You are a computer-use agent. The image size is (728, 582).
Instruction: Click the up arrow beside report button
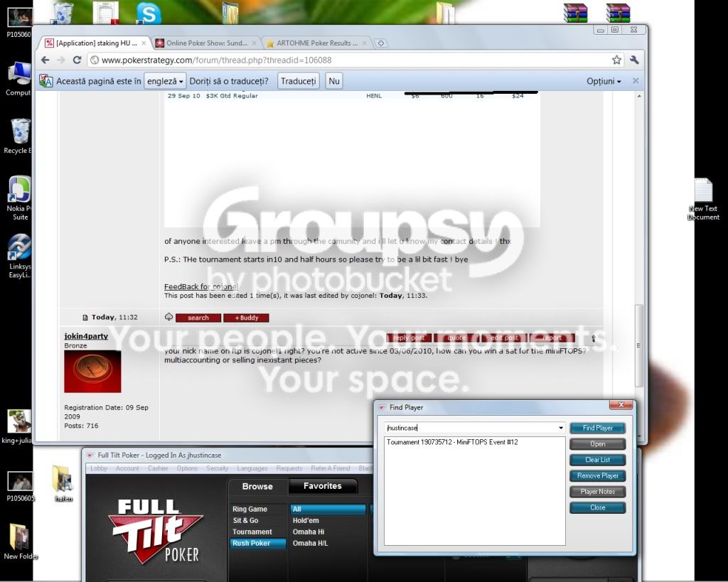[x=594, y=338]
